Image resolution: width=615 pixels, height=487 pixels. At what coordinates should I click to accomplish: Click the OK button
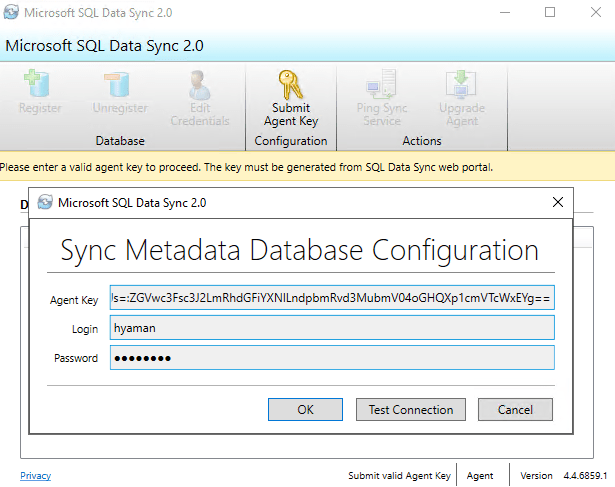[305, 409]
